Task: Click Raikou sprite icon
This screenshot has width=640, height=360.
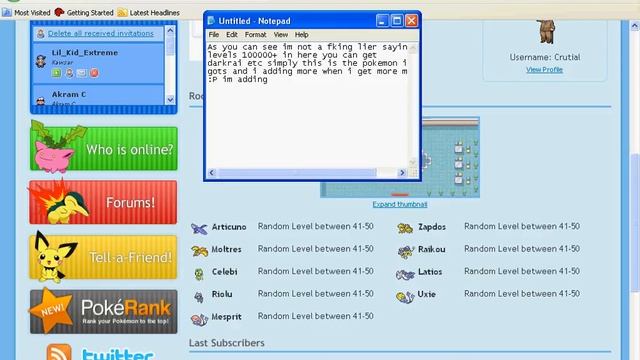Action: [x=406, y=251]
